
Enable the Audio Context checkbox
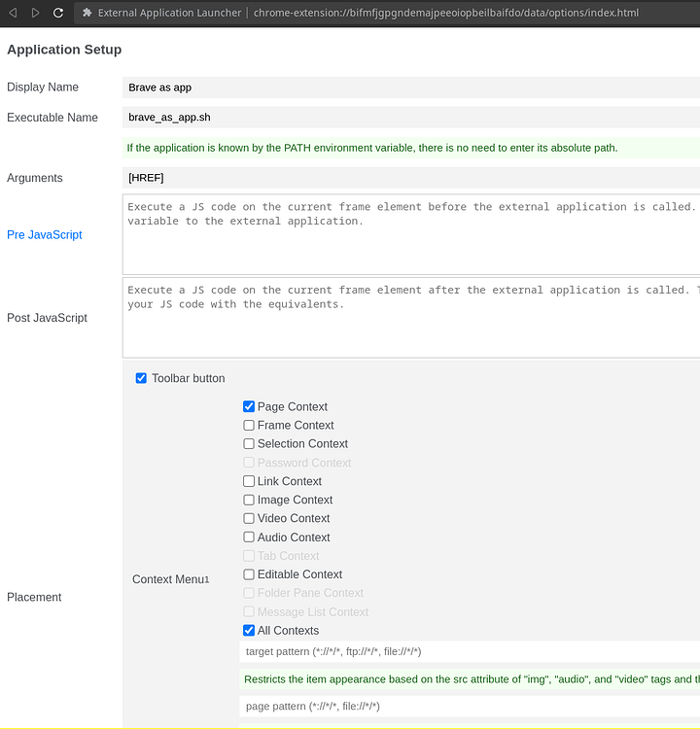[249, 537]
